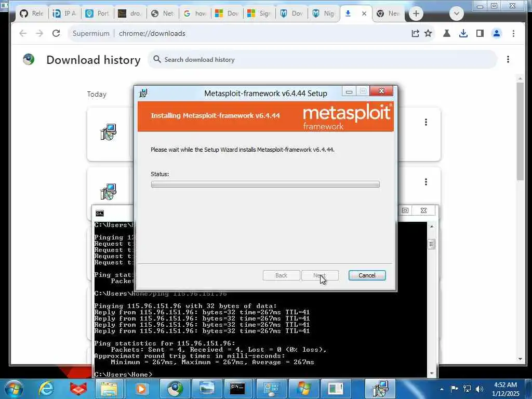Open the Windows Start menu
The height and width of the screenshot is (399, 532).
(x=14, y=389)
